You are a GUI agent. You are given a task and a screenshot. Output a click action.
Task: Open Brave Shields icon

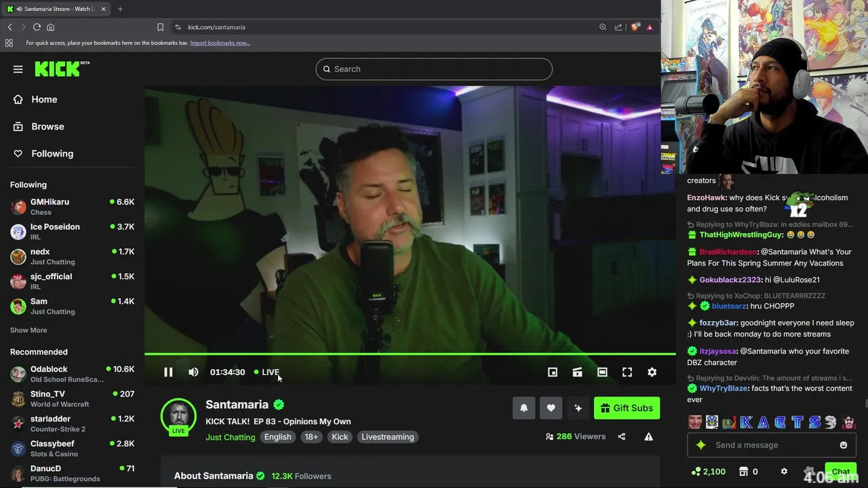(635, 27)
